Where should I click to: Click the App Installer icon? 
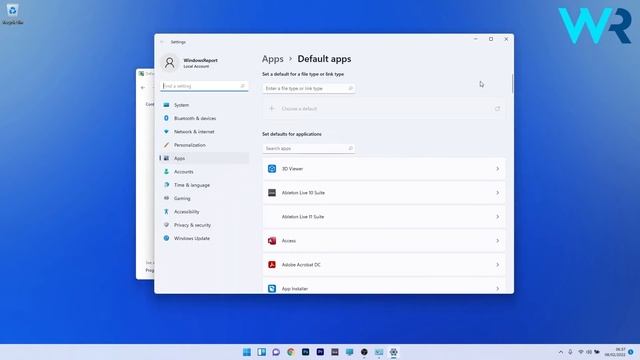click(272, 289)
